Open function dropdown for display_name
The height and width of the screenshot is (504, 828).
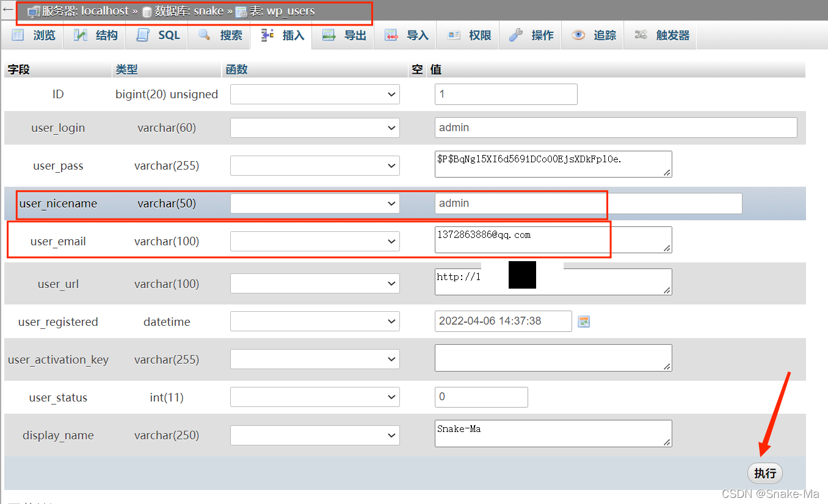click(315, 436)
